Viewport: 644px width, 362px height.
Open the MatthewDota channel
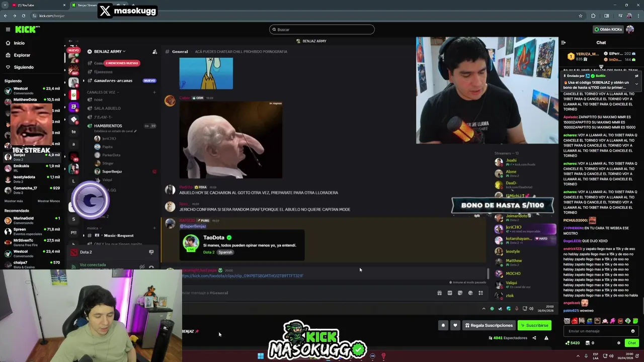32,100
